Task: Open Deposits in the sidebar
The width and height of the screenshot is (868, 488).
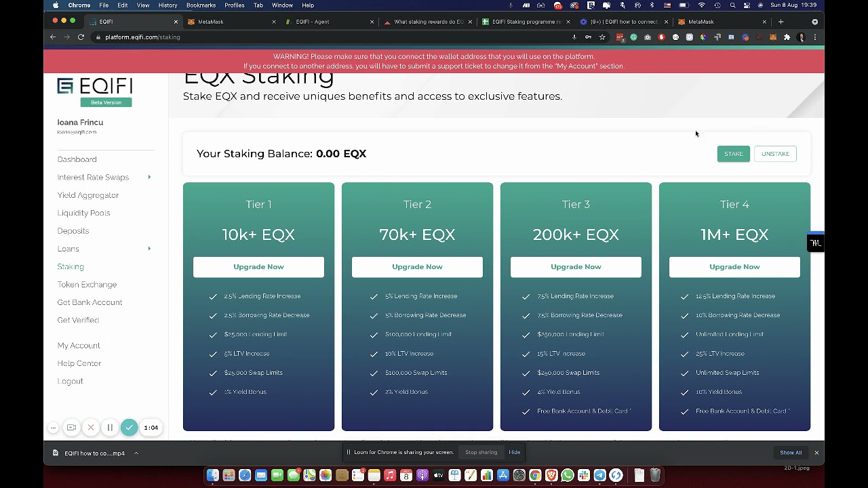Action: click(x=73, y=231)
